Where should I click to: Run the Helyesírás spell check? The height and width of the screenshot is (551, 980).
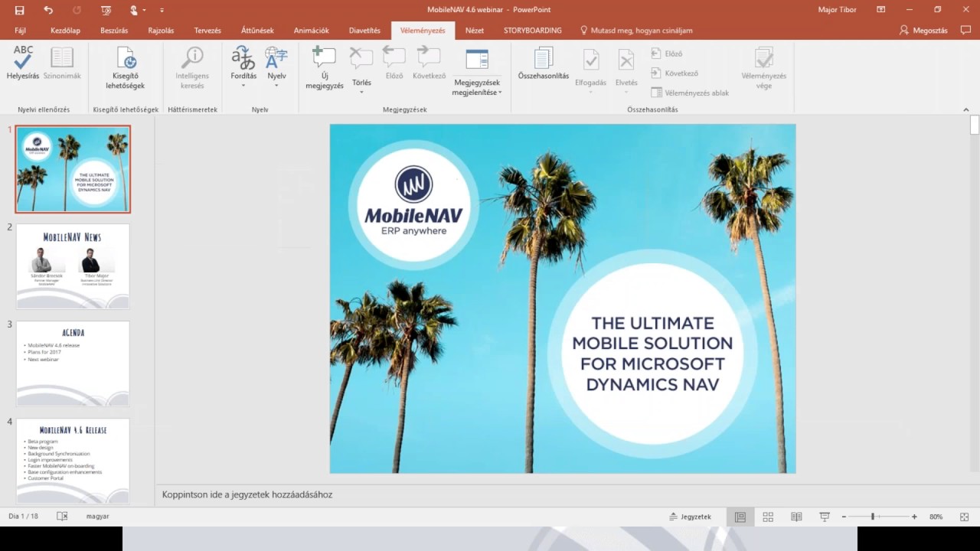tap(23, 63)
